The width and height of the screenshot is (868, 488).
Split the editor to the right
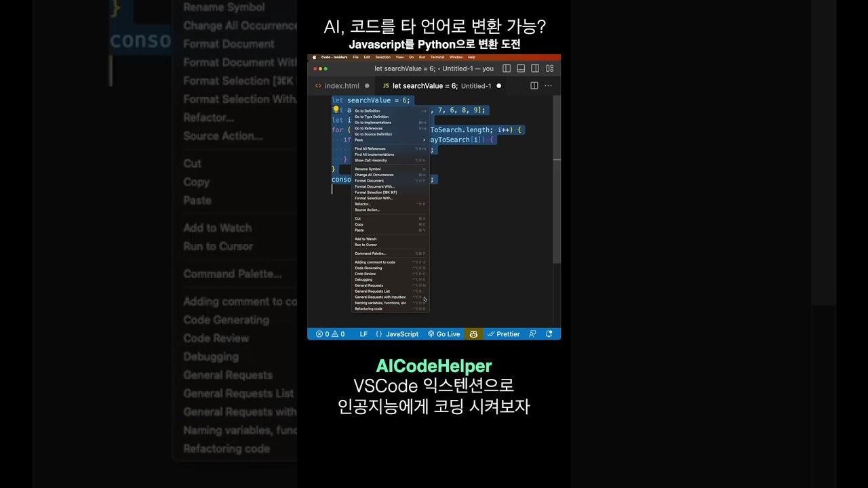[x=534, y=86]
